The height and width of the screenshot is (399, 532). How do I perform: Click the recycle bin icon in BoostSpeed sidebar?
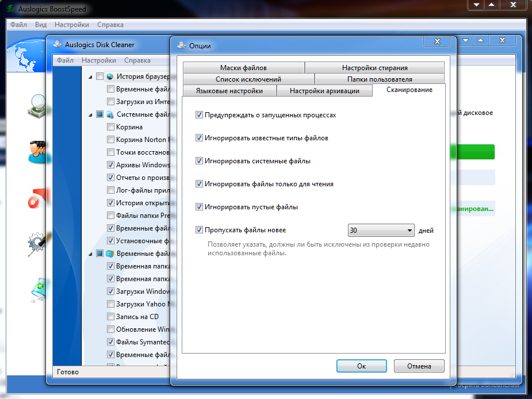[x=38, y=290]
